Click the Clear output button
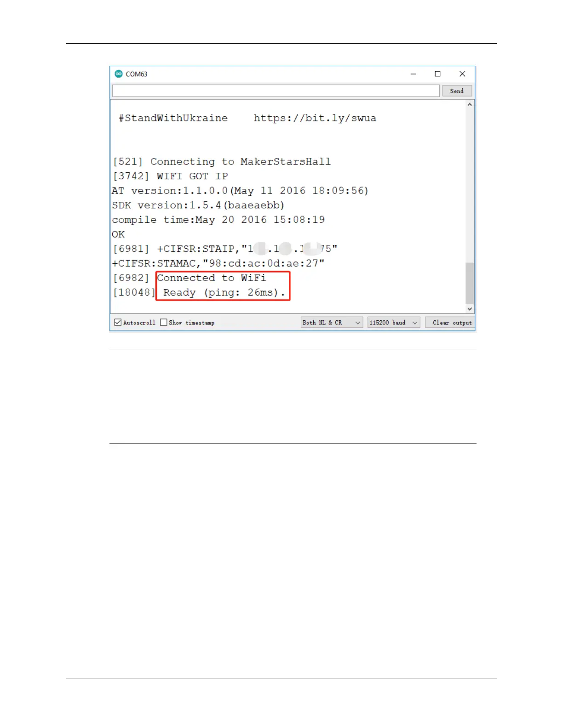Viewport: 563px width, 728px height. click(x=452, y=323)
